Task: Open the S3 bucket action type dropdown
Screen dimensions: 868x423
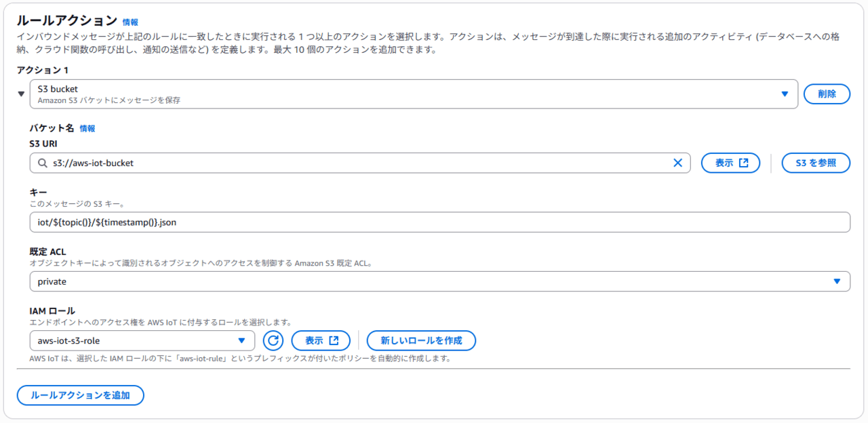Action: click(x=407, y=94)
